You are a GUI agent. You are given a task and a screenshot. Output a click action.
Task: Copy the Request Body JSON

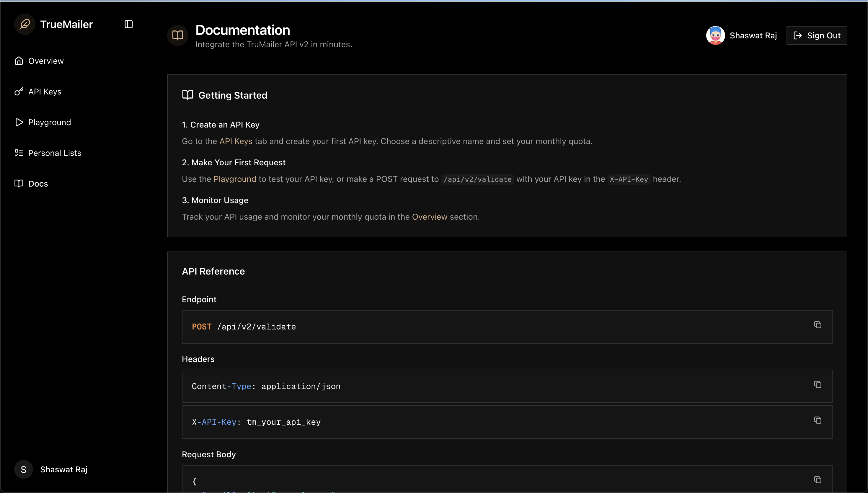(x=818, y=480)
